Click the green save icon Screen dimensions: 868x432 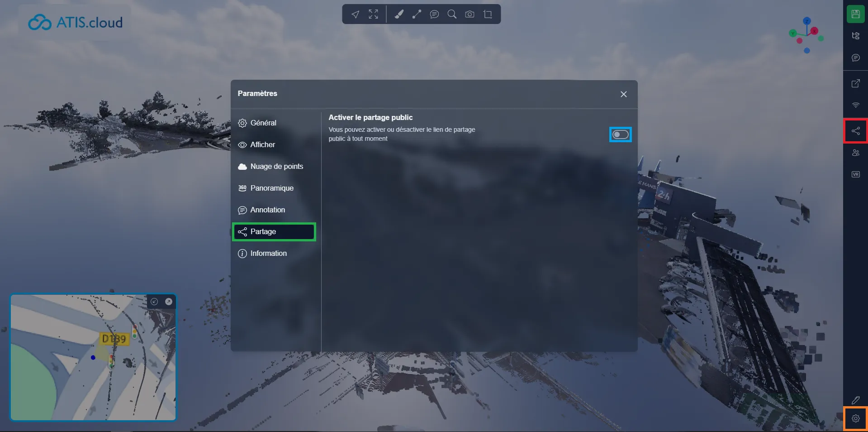[855, 14]
